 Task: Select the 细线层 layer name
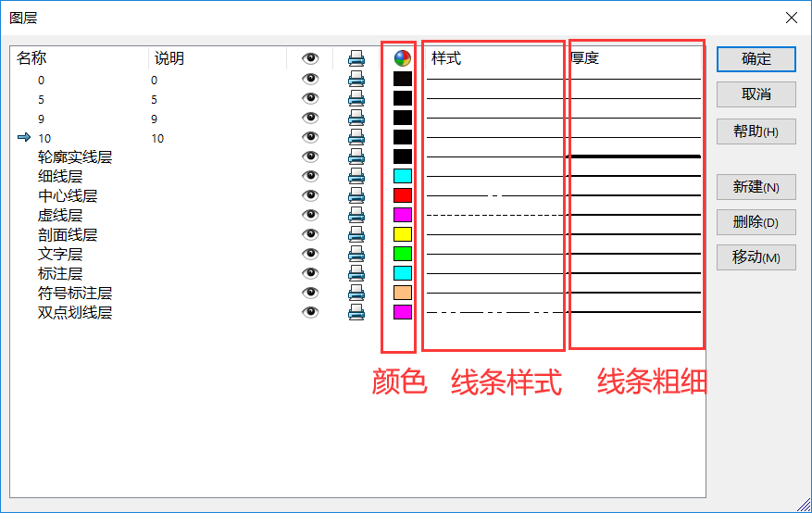click(60, 177)
